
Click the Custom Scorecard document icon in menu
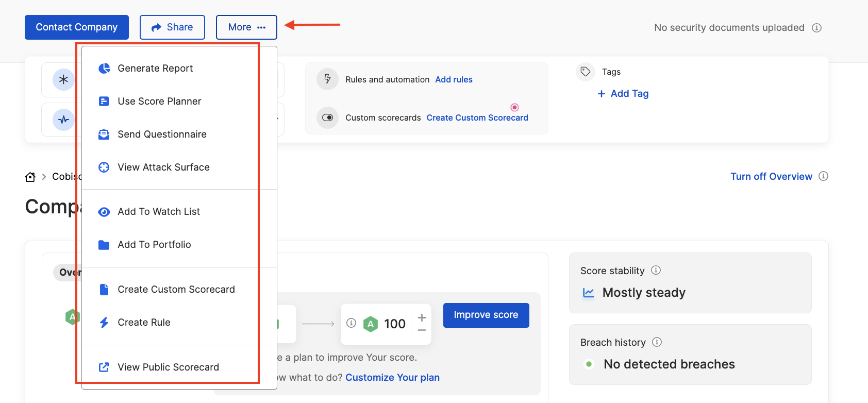point(104,290)
